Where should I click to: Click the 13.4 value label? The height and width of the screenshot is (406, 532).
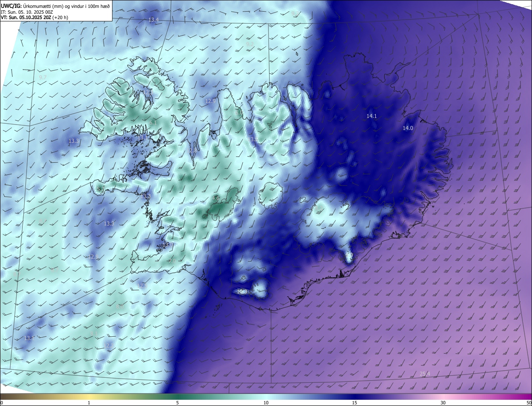point(154,20)
